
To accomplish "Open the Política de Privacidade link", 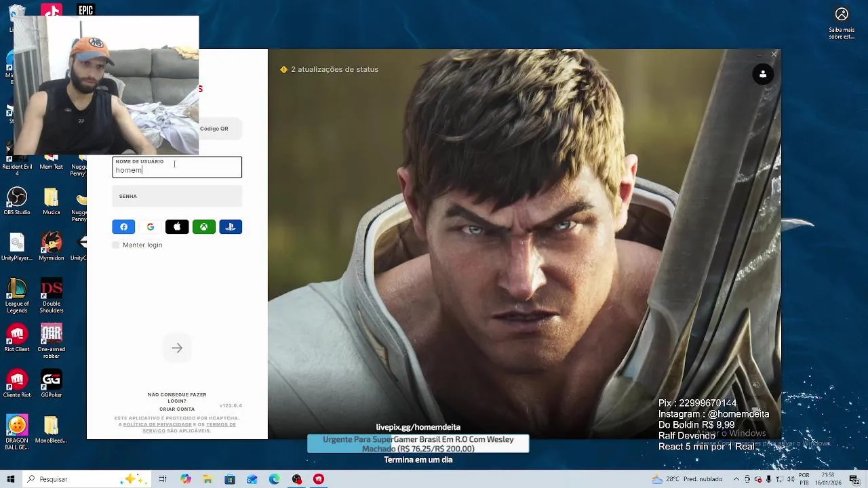I will click(x=157, y=424).
